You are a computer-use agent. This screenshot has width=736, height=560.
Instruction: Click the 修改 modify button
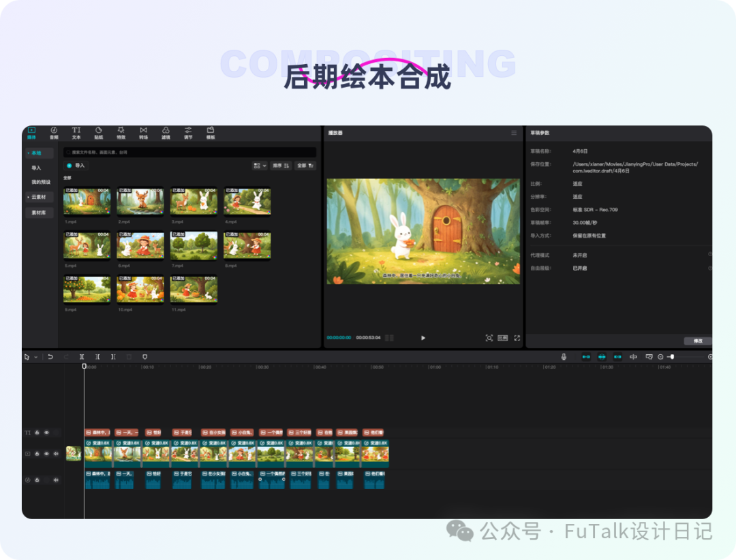point(698,341)
